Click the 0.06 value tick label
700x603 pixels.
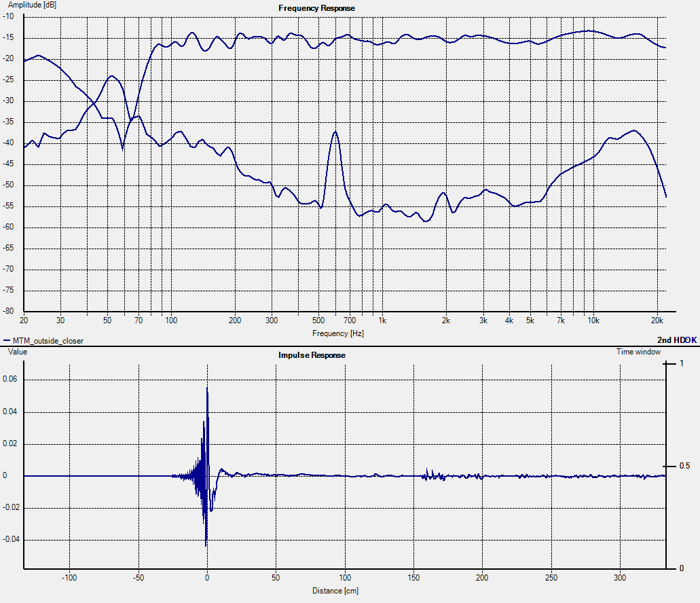10,380
